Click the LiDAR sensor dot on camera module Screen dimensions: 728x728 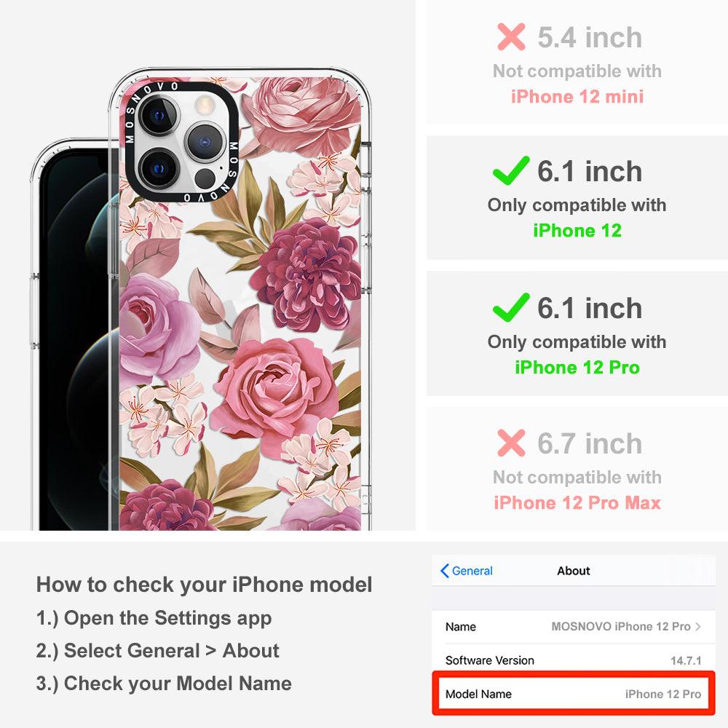[x=205, y=178]
